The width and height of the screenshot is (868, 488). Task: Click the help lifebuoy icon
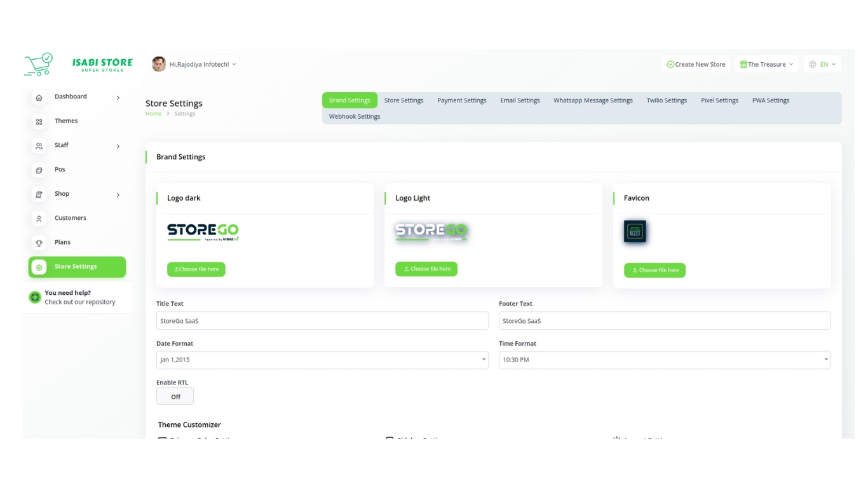(x=35, y=297)
